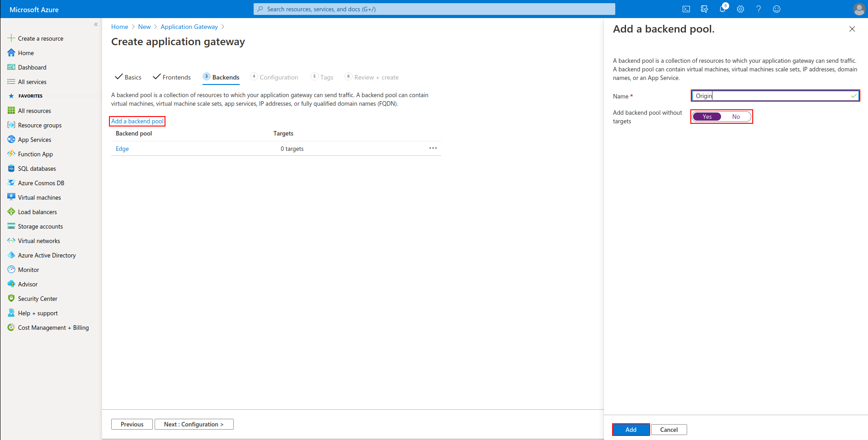Click the Help + support icon
Screen dimensions: 868x440
click(x=11, y=313)
